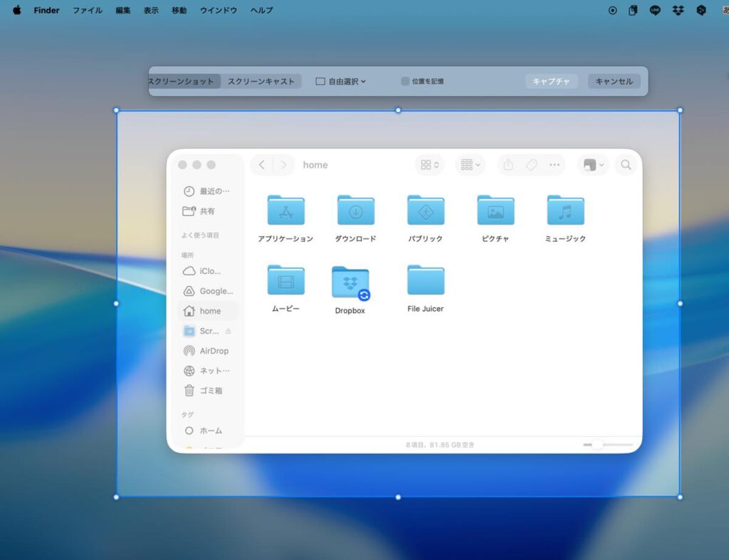Open the Dropbox folder icon
Image resolution: width=729 pixels, height=560 pixels.
click(x=350, y=283)
